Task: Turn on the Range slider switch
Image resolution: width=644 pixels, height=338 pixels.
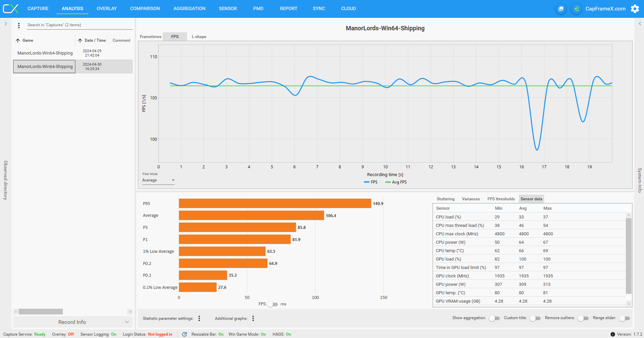Action: tap(624, 318)
